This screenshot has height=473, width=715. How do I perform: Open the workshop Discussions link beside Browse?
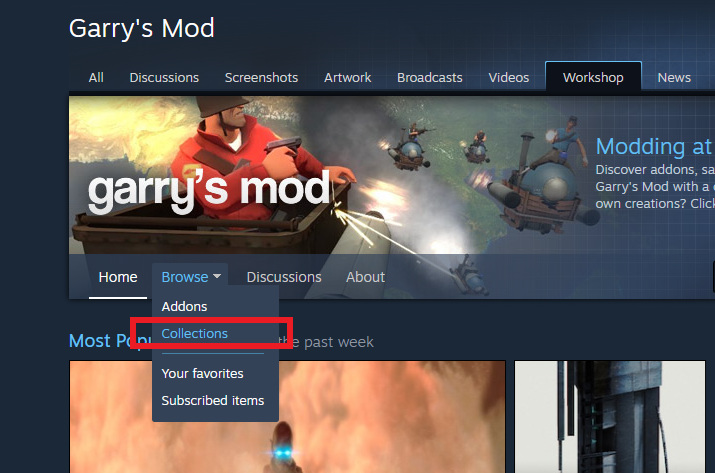click(x=284, y=277)
